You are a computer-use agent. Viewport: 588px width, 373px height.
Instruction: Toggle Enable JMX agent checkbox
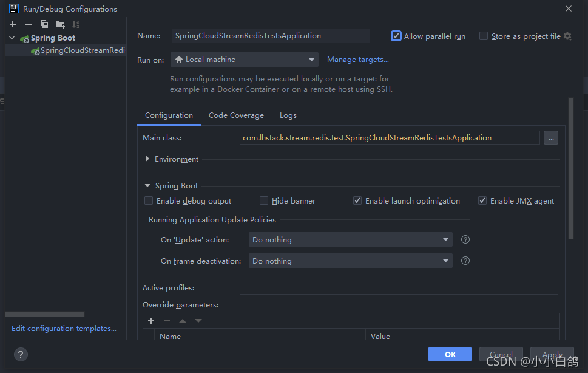tap(482, 200)
